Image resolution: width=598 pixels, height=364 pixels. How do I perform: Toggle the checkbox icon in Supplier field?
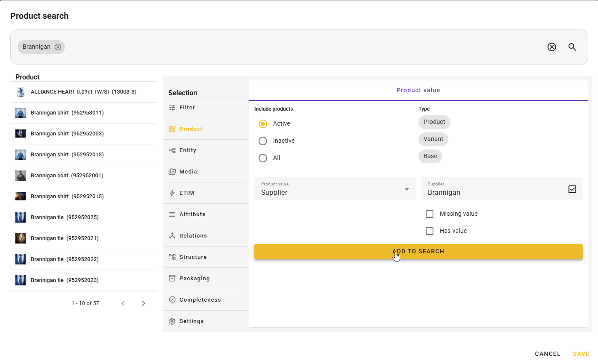[572, 189]
